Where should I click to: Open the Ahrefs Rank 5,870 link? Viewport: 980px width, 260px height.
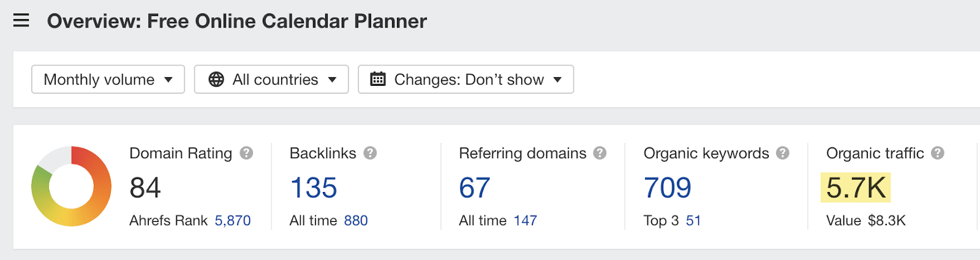click(232, 221)
